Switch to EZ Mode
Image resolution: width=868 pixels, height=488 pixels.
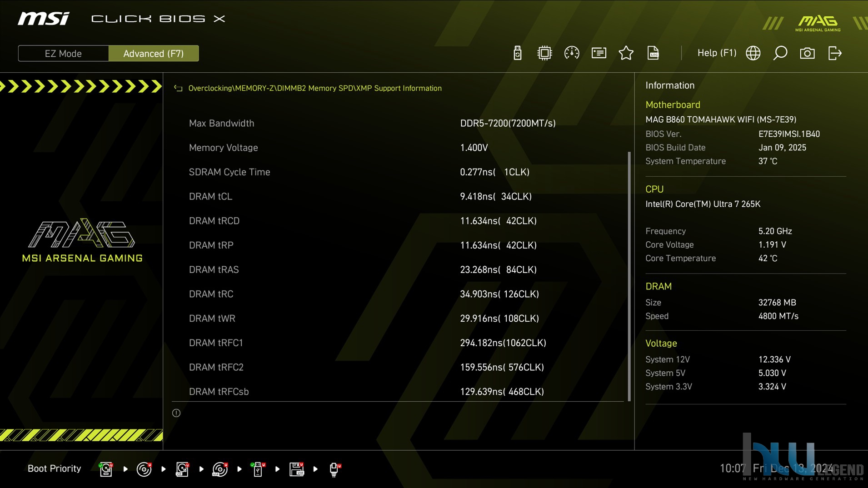click(63, 53)
